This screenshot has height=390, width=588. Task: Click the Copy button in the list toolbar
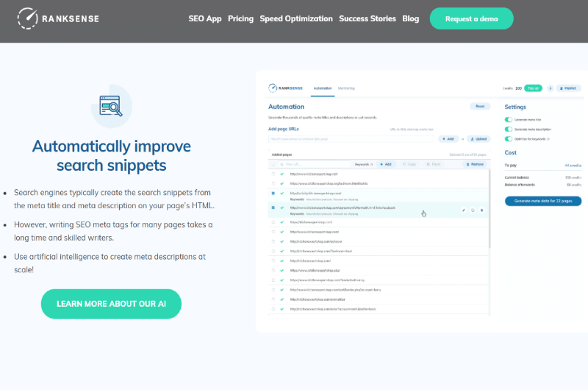click(409, 164)
